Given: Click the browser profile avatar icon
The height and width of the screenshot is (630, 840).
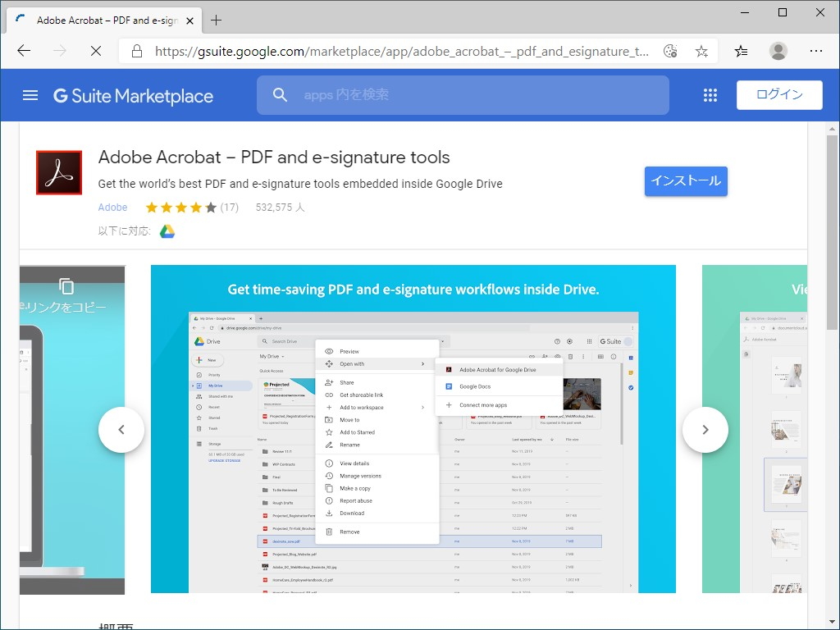Looking at the screenshot, I should (777, 51).
